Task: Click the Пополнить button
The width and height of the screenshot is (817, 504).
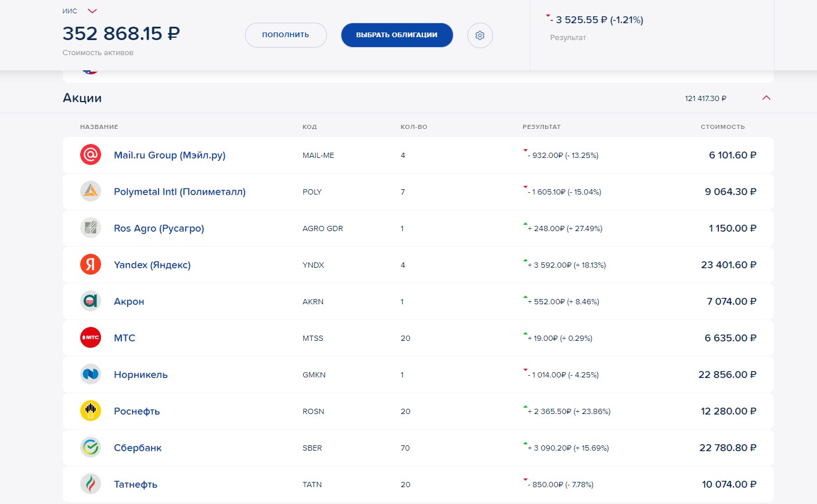Action: click(286, 35)
